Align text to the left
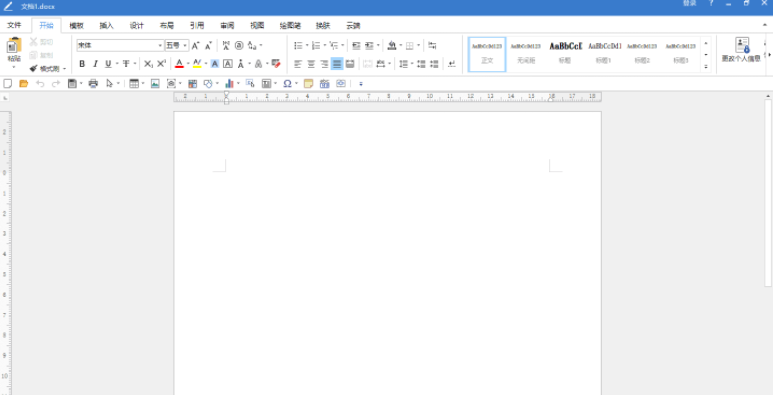This screenshot has width=774, height=395. tap(298, 64)
